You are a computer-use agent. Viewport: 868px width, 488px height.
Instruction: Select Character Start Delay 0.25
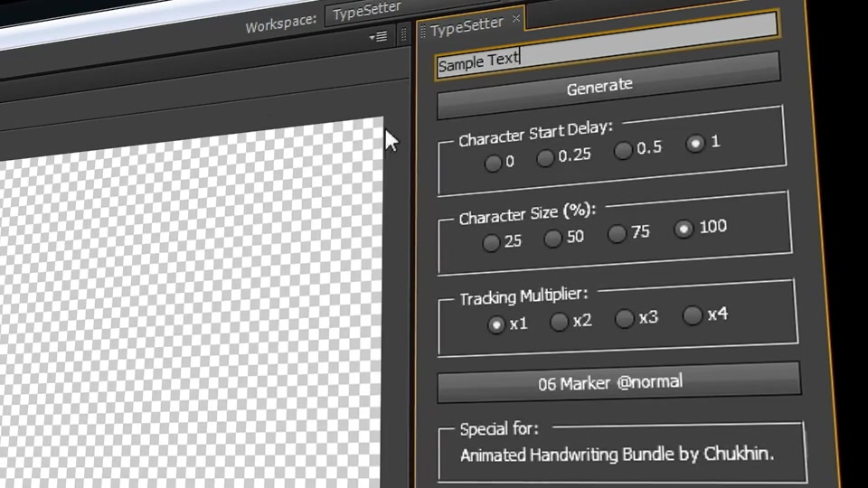[545, 158]
